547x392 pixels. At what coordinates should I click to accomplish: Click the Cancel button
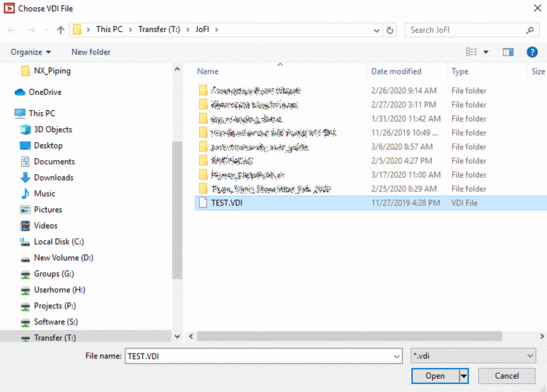click(x=507, y=376)
